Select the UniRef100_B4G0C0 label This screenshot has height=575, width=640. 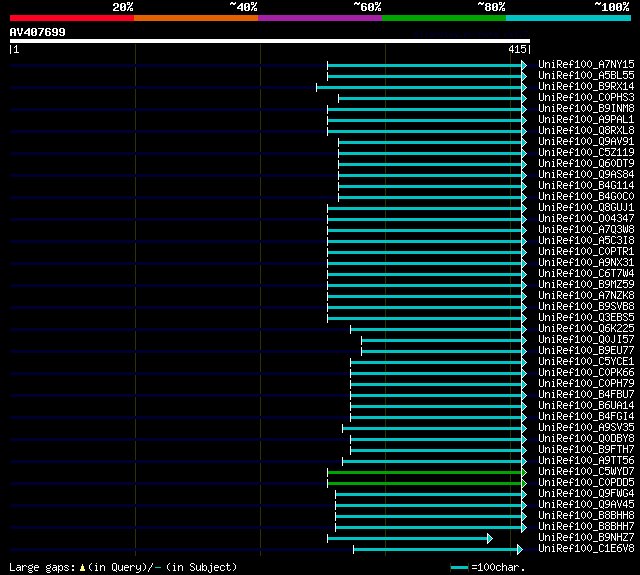(x=586, y=197)
